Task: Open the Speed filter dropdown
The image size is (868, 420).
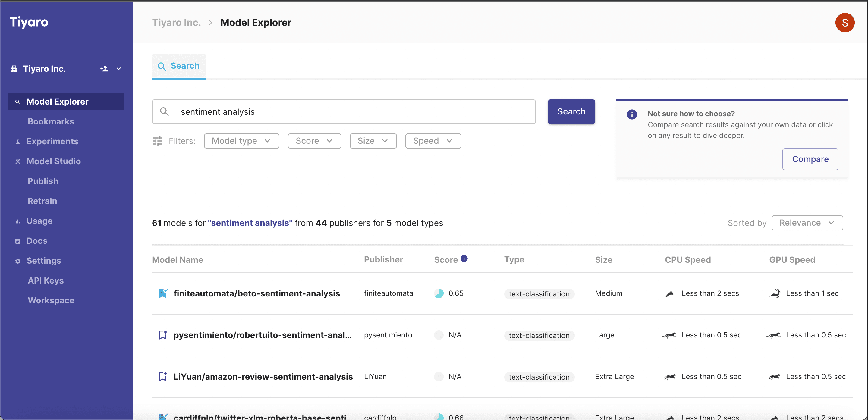Action: point(433,141)
